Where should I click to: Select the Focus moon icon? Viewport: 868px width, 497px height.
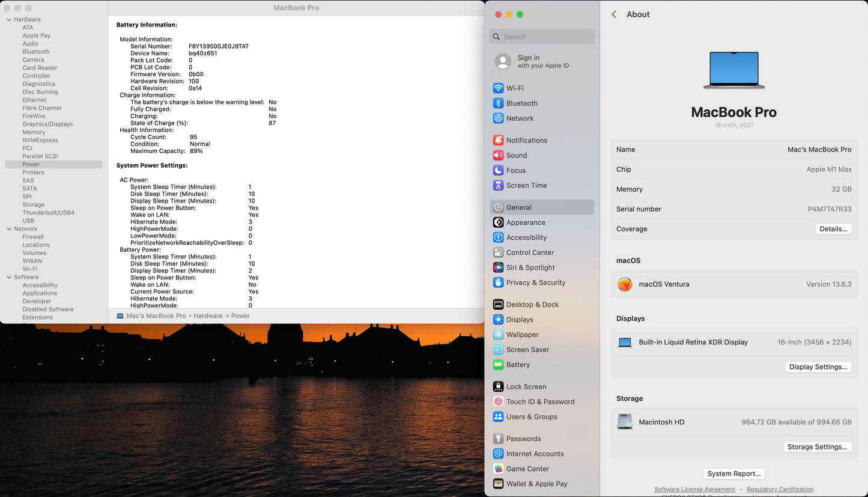[498, 170]
